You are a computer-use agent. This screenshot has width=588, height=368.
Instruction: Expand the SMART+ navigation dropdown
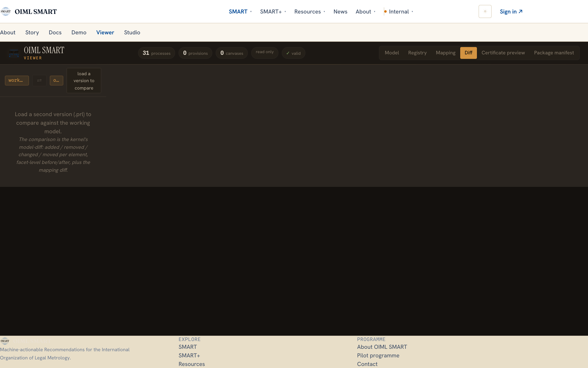click(x=273, y=11)
